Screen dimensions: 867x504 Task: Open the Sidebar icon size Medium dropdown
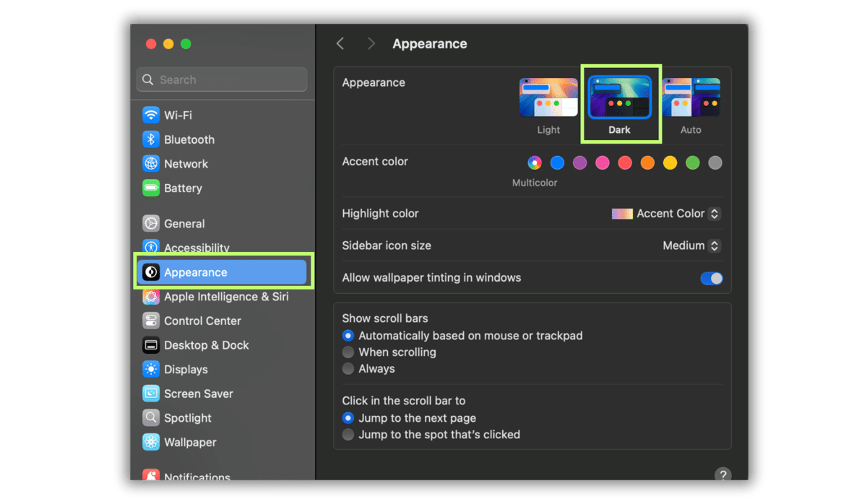[691, 246]
